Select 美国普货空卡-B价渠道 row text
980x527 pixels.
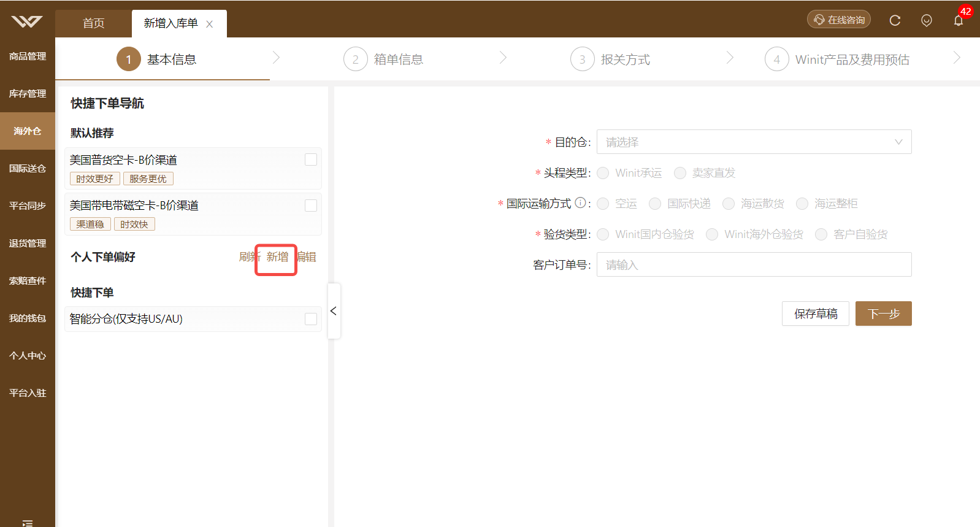point(123,160)
